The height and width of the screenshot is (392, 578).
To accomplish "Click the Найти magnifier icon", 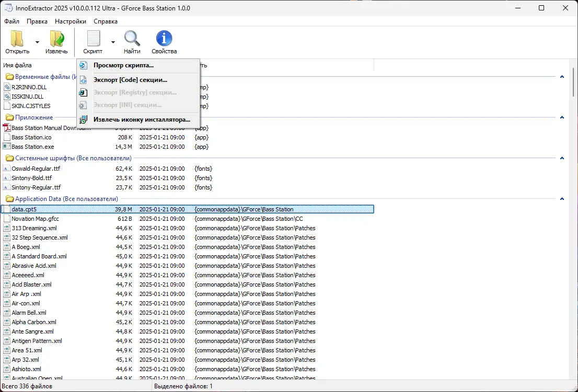I will [132, 38].
